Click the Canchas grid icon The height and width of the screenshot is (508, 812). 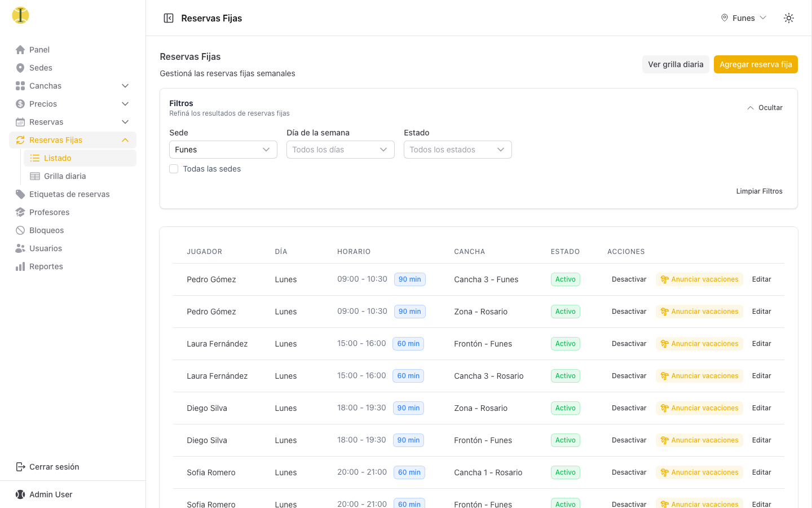tap(20, 86)
